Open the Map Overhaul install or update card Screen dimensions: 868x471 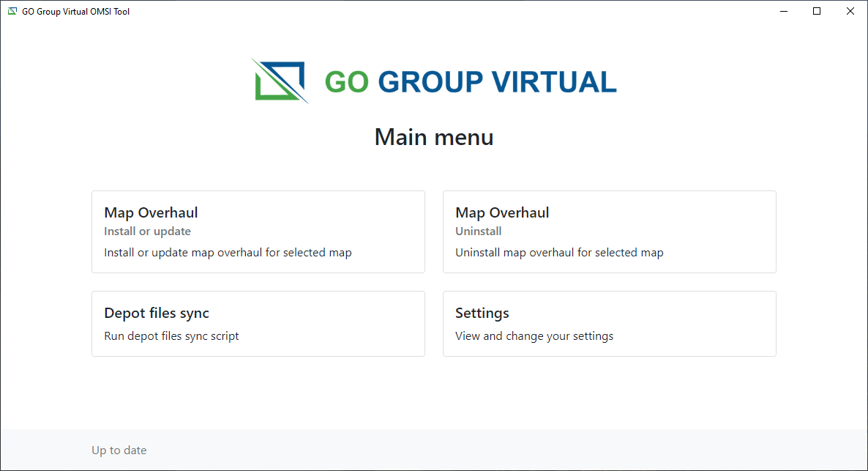click(258, 231)
